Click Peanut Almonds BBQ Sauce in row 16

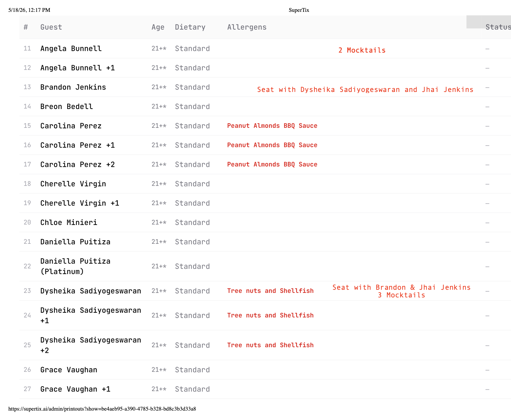pos(272,145)
